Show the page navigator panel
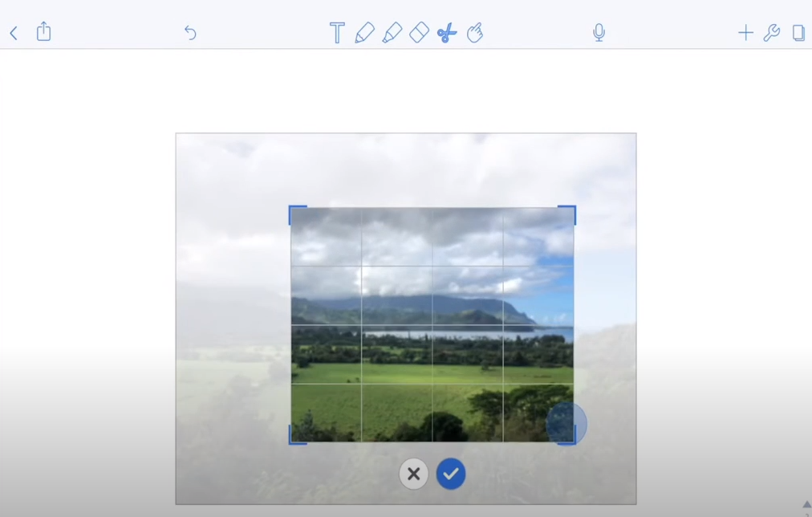 799,33
